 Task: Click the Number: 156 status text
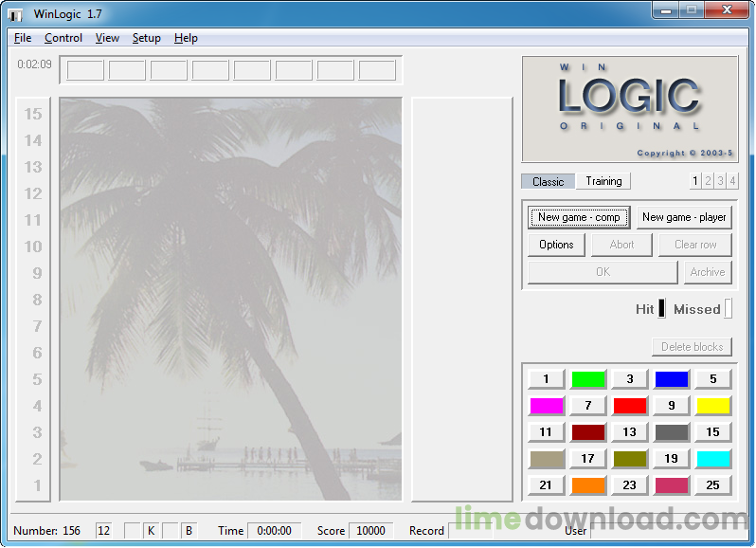[x=46, y=531]
